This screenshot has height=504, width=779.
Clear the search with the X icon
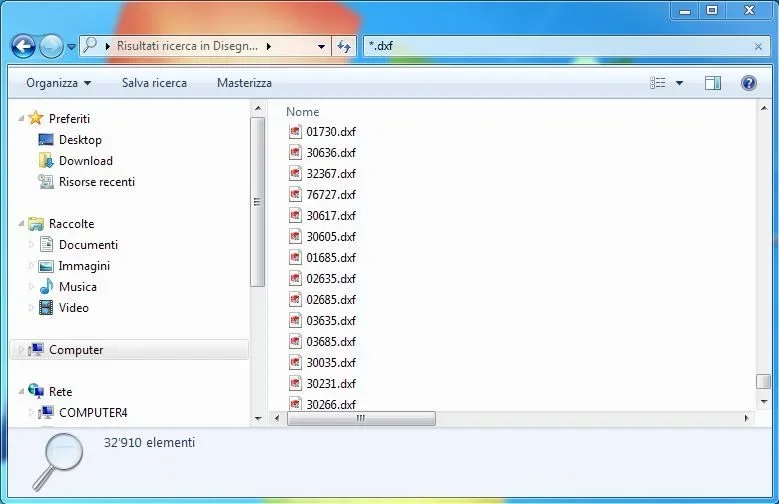pos(758,47)
